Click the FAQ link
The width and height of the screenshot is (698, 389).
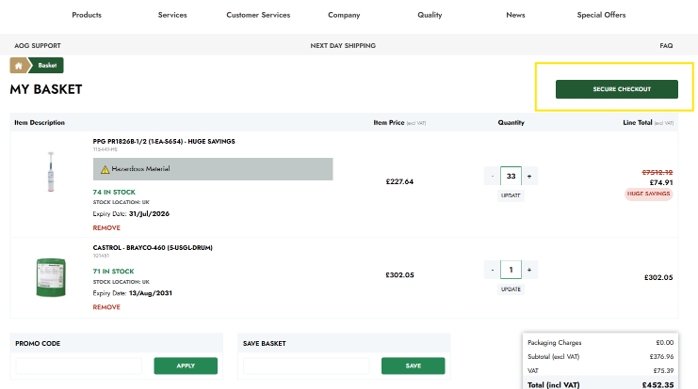(x=666, y=46)
